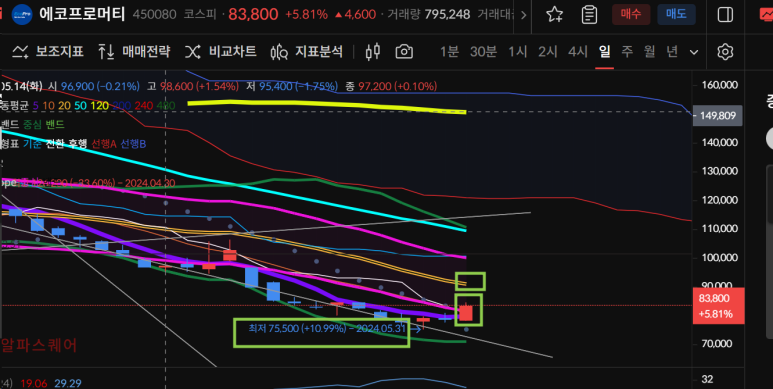Click the red chart icon at top right edge
The height and width of the screenshot is (389, 773).
(766, 14)
